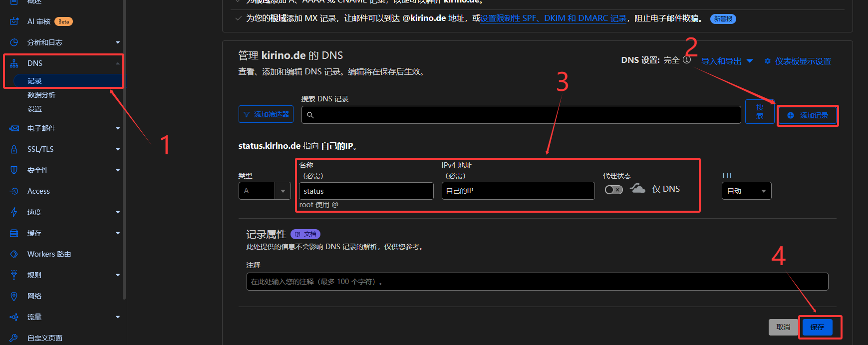Click the Security shield icon in sidebar

click(x=14, y=170)
